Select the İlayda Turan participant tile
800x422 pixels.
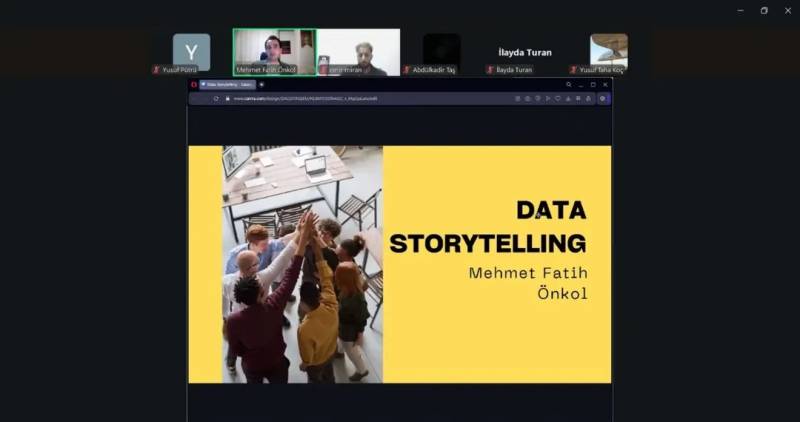tap(524, 52)
